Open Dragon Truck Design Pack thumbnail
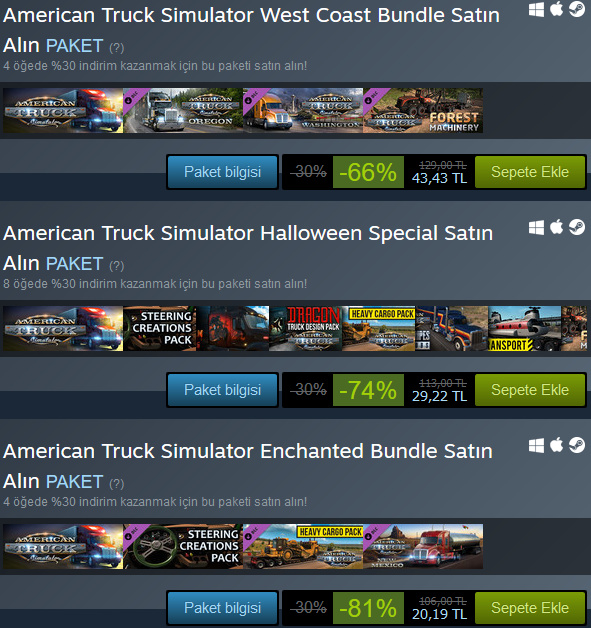 [x=306, y=328]
